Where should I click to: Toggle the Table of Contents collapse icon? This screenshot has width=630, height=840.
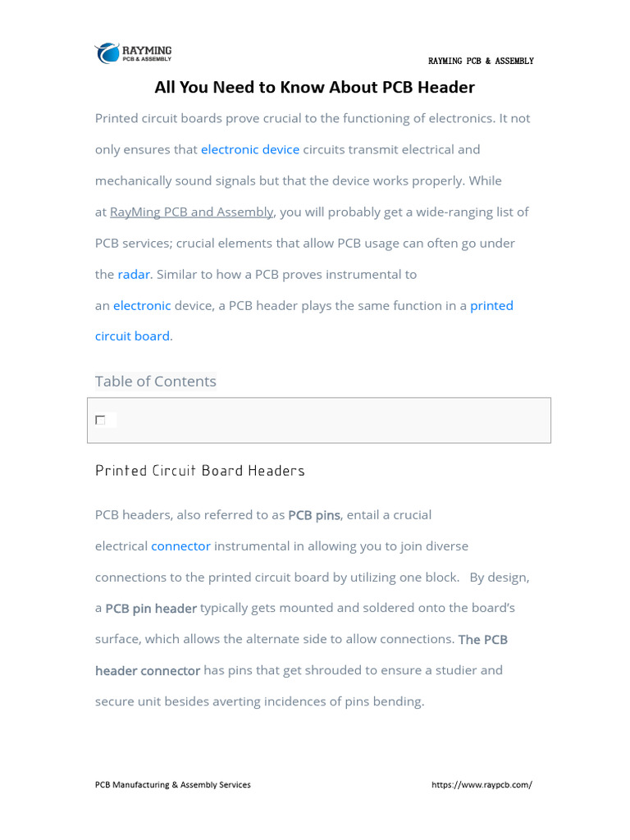100,420
